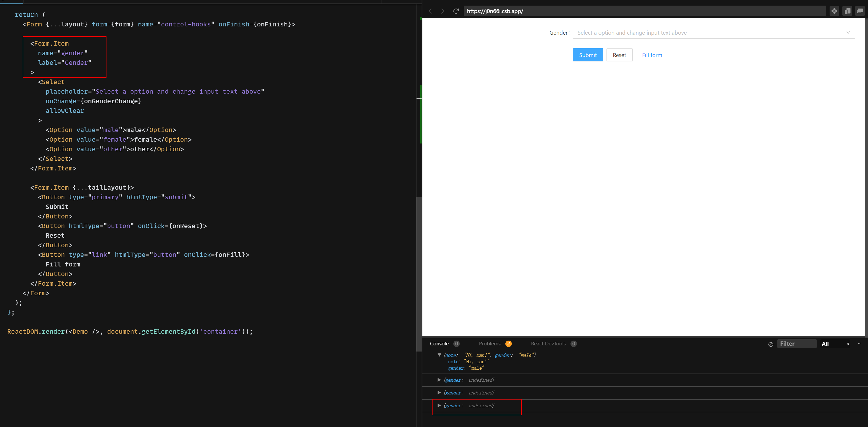This screenshot has height=427, width=868.
Task: Expand the first gender undefined log entry
Action: coord(439,380)
